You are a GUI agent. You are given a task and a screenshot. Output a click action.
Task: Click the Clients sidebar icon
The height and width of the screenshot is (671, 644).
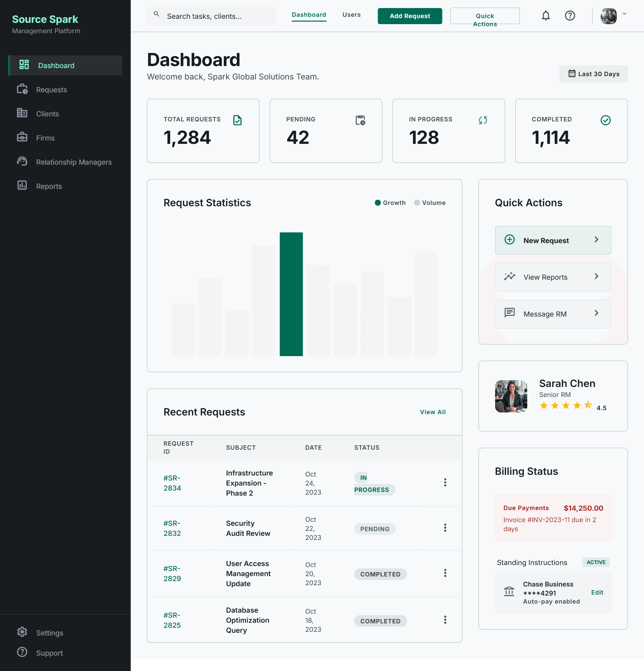[22, 113]
